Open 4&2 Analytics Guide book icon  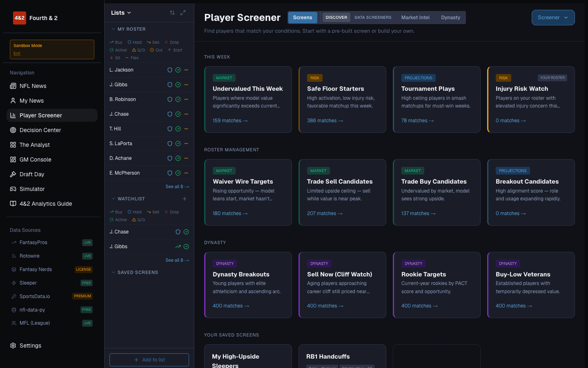click(x=13, y=204)
